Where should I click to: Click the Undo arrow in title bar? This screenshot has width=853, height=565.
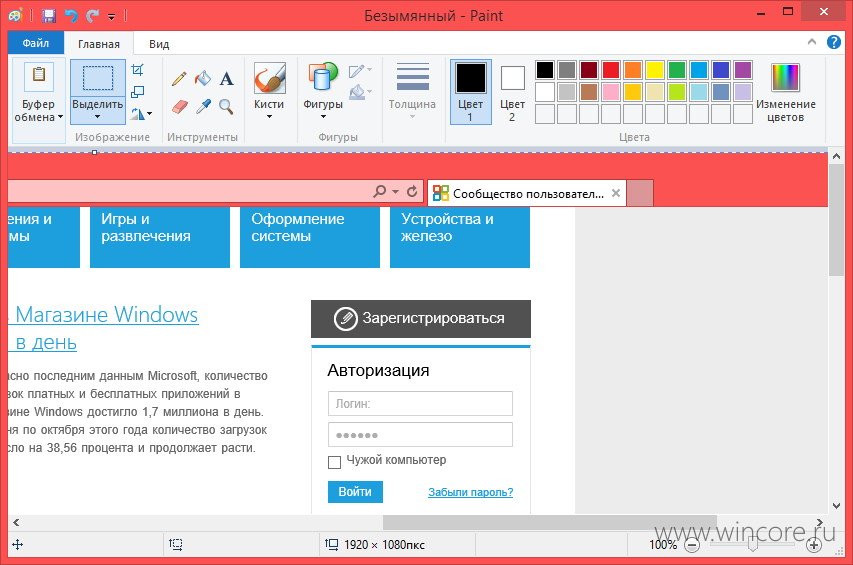(x=71, y=16)
